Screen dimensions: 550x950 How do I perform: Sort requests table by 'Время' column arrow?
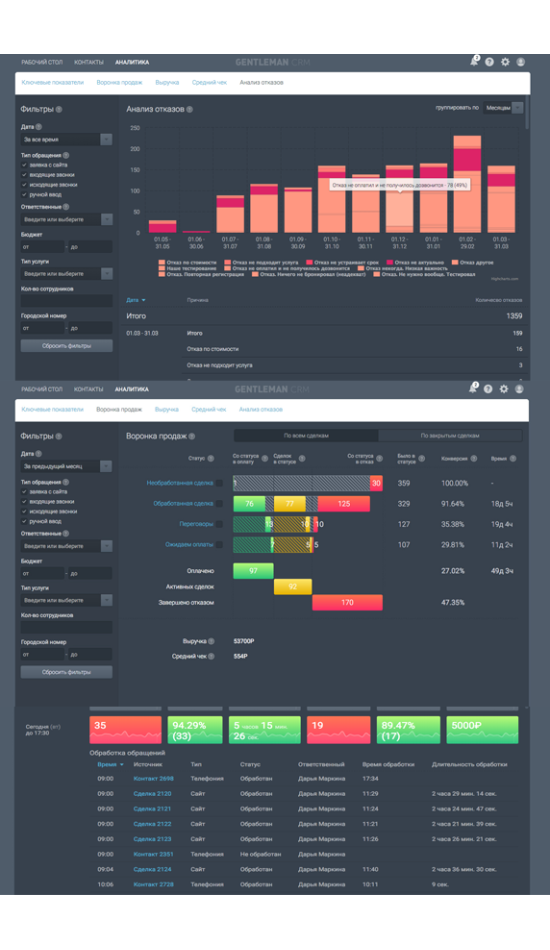pyautogui.click(x=122, y=765)
